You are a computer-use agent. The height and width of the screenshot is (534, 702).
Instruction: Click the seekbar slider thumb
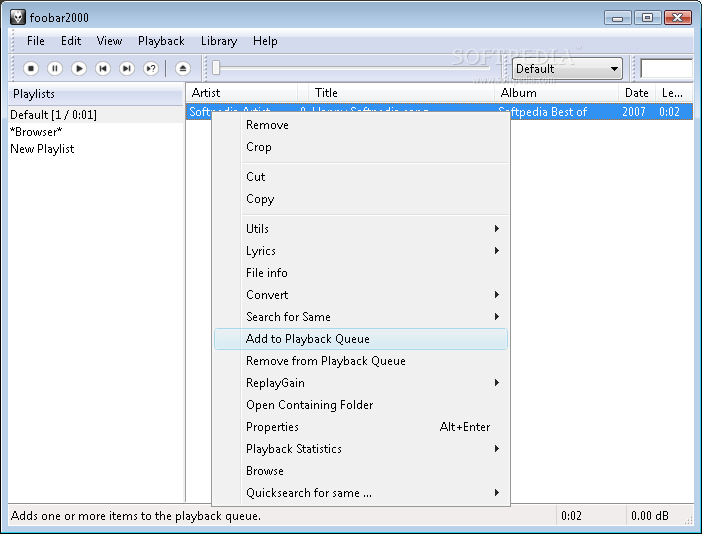click(216, 68)
